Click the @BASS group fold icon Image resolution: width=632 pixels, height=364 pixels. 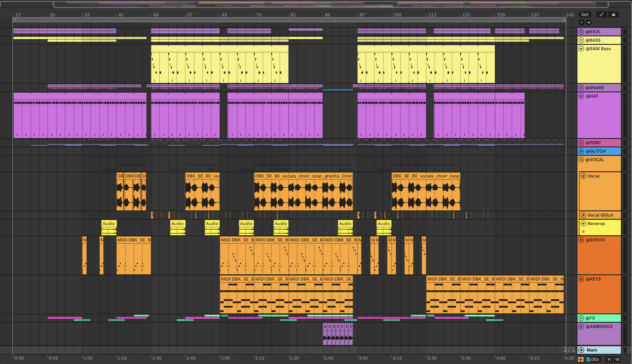point(581,40)
